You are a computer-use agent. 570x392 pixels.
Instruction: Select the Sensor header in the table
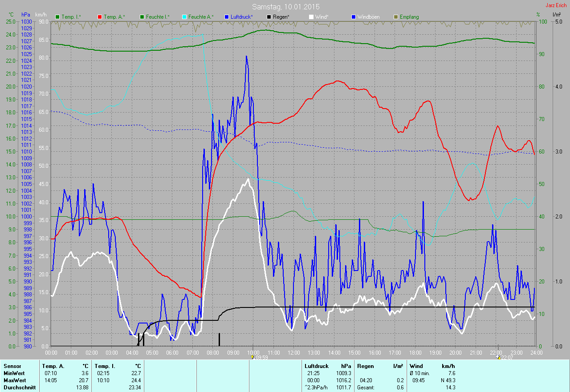(12, 366)
